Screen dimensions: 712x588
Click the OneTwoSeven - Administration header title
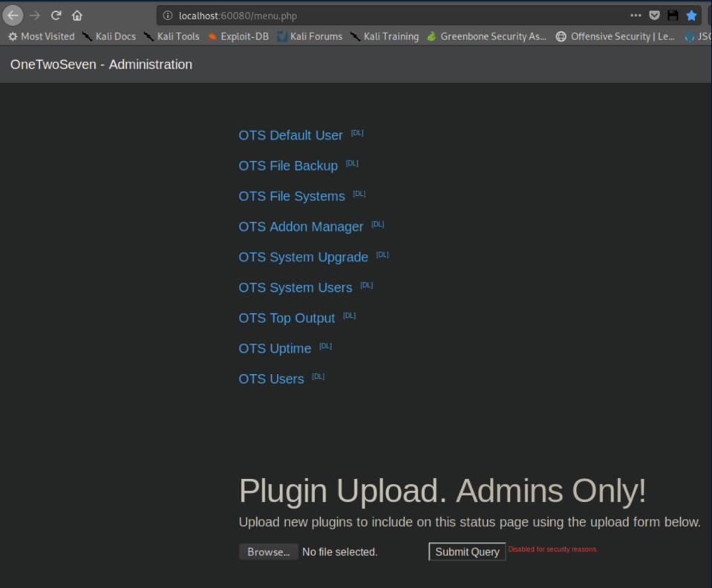pos(101,65)
